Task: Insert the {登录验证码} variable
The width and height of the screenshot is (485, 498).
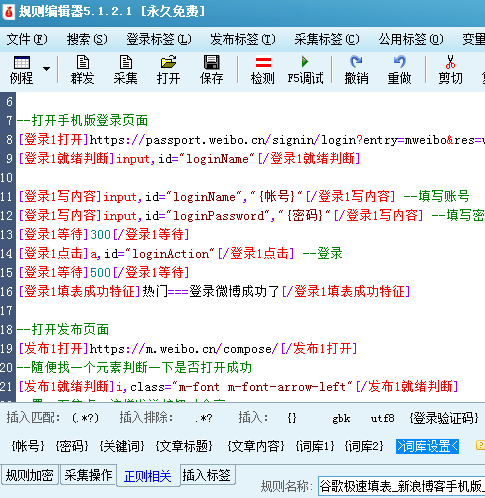Action: (444, 418)
